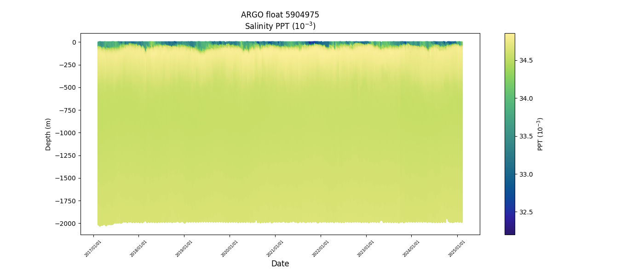Select the 2025/01/01 date tick label
Image resolution: width=644 pixels, height=276 pixels.
pyautogui.click(x=457, y=248)
